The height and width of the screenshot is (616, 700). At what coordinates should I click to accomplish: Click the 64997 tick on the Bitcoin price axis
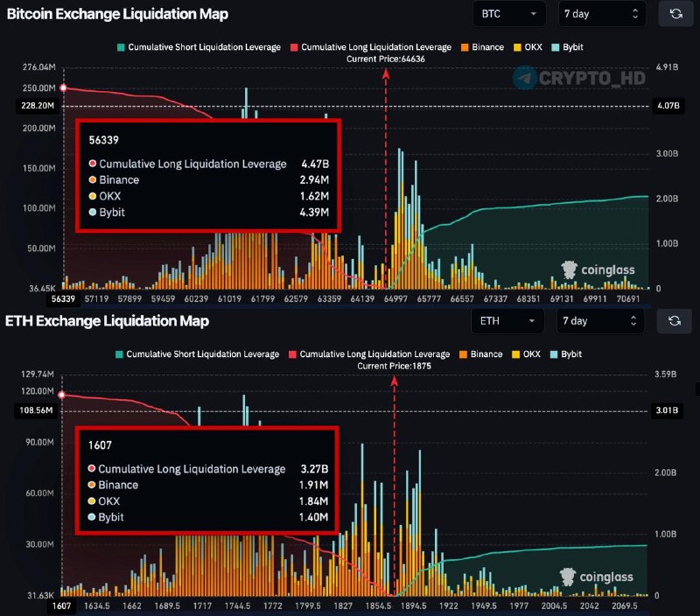pos(395,298)
